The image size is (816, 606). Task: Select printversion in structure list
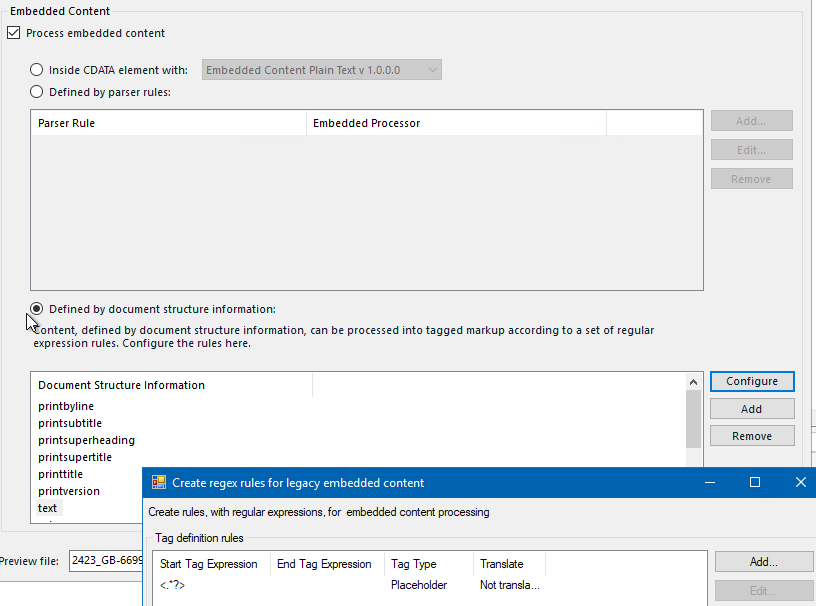(69, 491)
